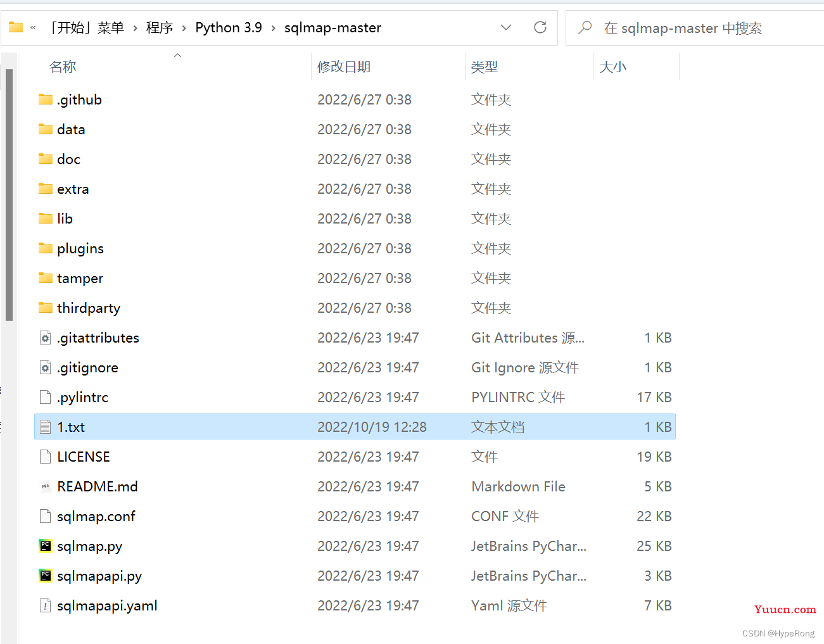
Task: Click the plugins folder icon
Action: click(x=46, y=248)
